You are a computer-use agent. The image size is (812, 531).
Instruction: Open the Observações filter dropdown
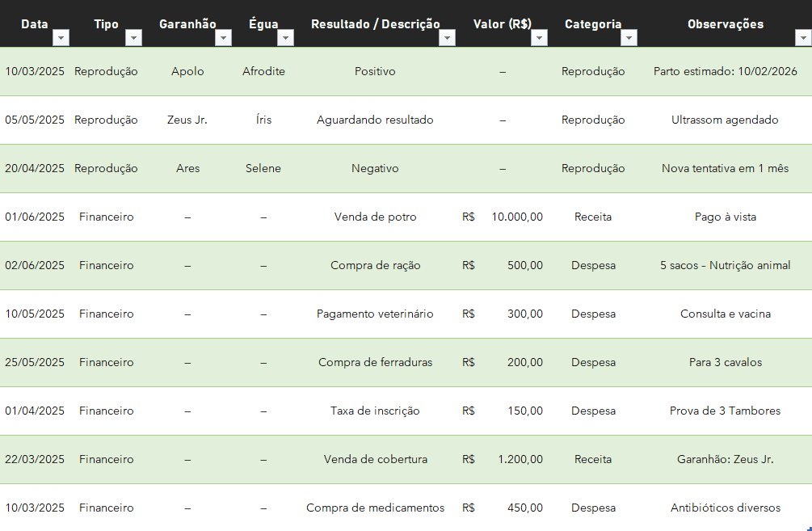(804, 37)
